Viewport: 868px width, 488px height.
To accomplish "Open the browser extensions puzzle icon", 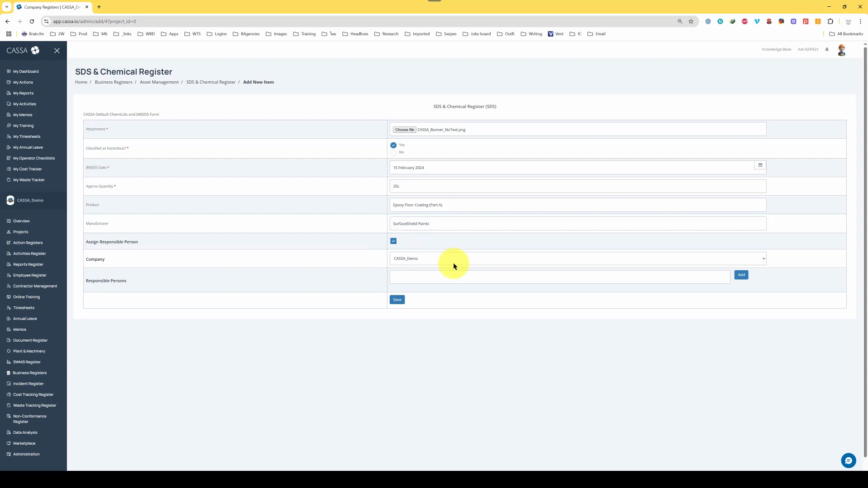I will (x=830, y=21).
